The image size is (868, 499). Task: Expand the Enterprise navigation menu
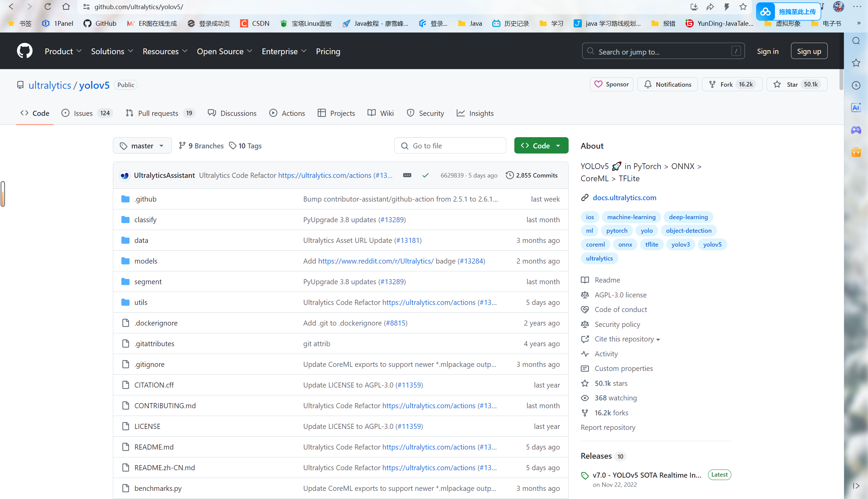pyautogui.click(x=284, y=51)
